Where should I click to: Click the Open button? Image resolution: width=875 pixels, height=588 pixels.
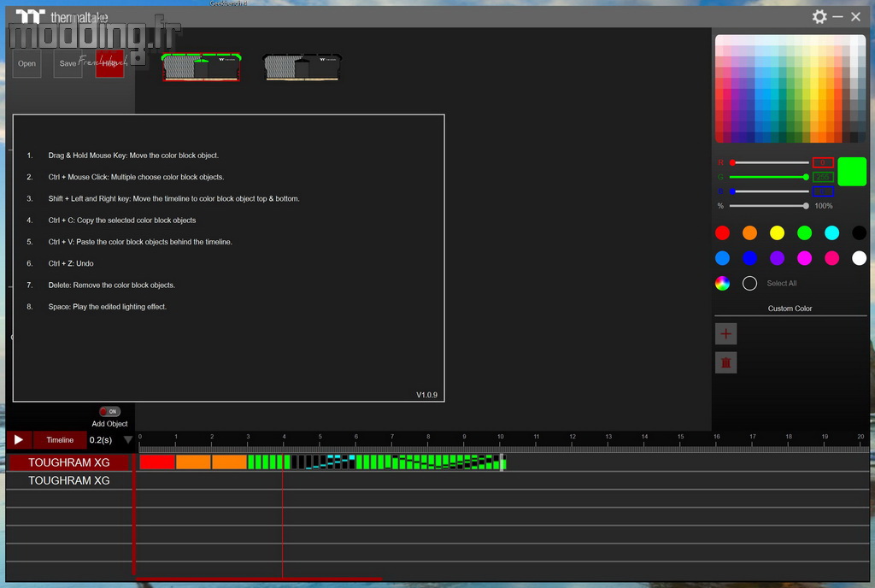tap(26, 63)
